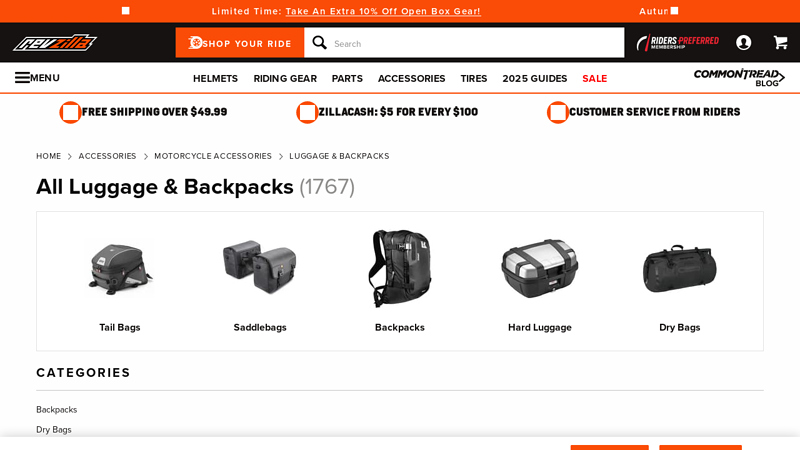Click the Customer Service promo icon
Image resolution: width=800 pixels, height=450 pixels.
[558, 112]
